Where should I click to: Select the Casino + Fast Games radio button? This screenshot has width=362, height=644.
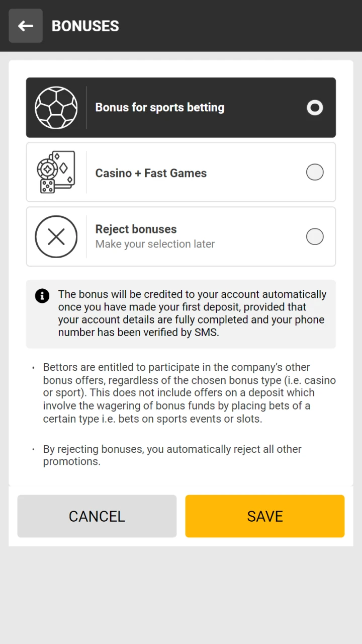(315, 172)
